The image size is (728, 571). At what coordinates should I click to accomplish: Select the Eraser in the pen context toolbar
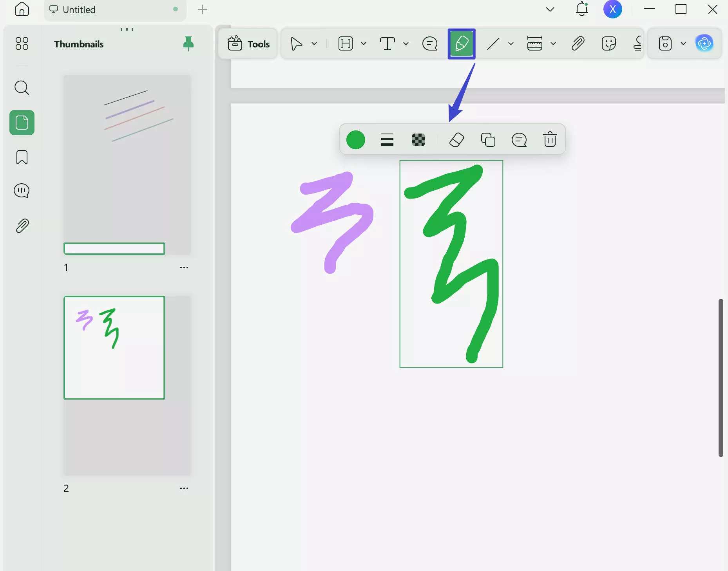tap(457, 139)
